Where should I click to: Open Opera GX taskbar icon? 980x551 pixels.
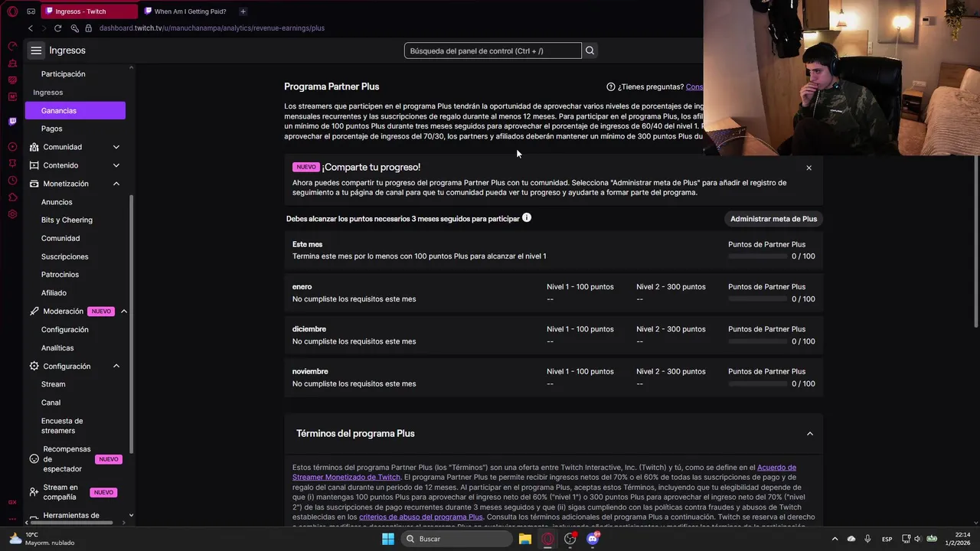(547, 539)
